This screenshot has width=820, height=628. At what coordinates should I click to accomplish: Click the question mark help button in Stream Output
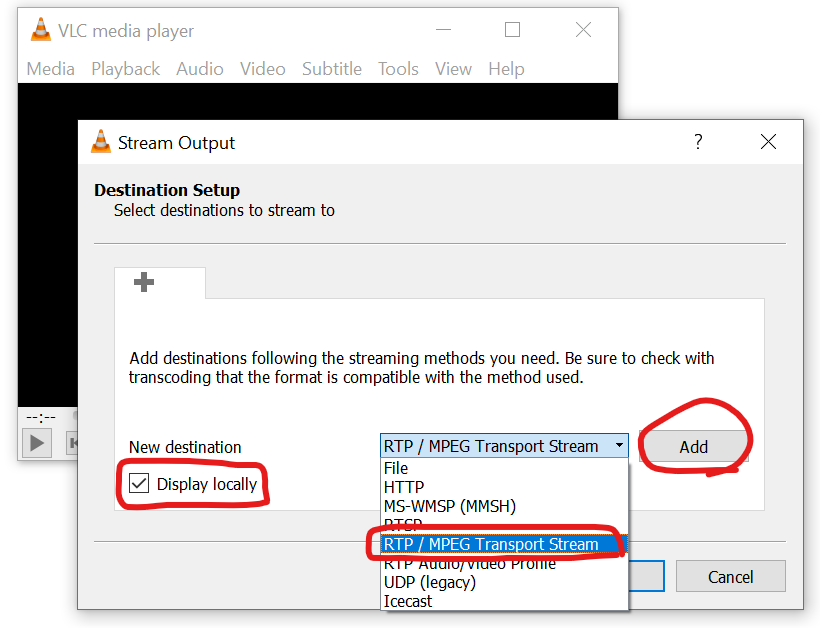click(x=698, y=141)
